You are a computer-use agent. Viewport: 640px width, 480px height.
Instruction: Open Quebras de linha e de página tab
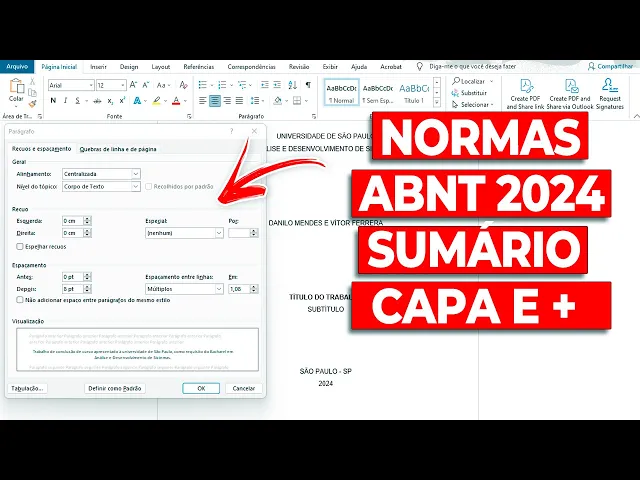(x=118, y=149)
